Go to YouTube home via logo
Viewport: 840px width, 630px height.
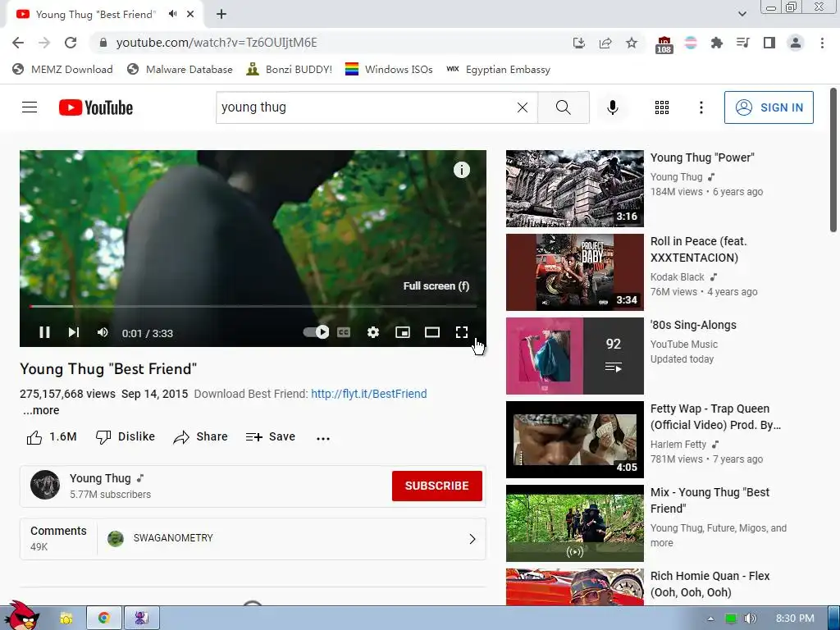[x=96, y=107]
